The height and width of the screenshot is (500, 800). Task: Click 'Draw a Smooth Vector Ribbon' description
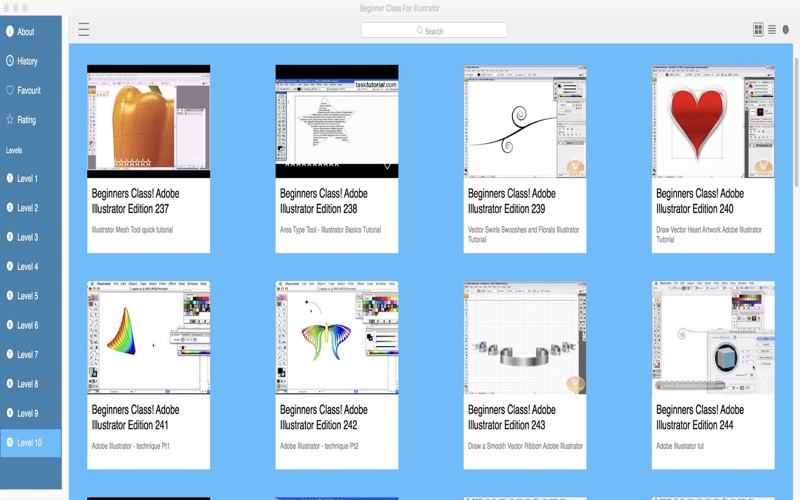[525, 446]
